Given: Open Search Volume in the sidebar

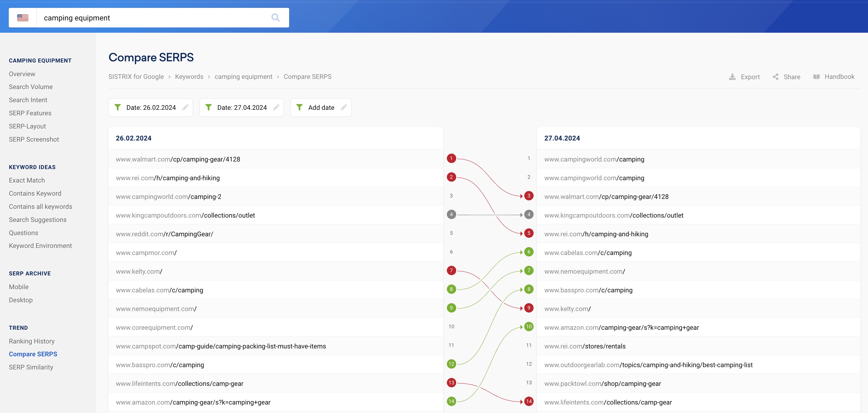Looking at the screenshot, I should [31, 87].
